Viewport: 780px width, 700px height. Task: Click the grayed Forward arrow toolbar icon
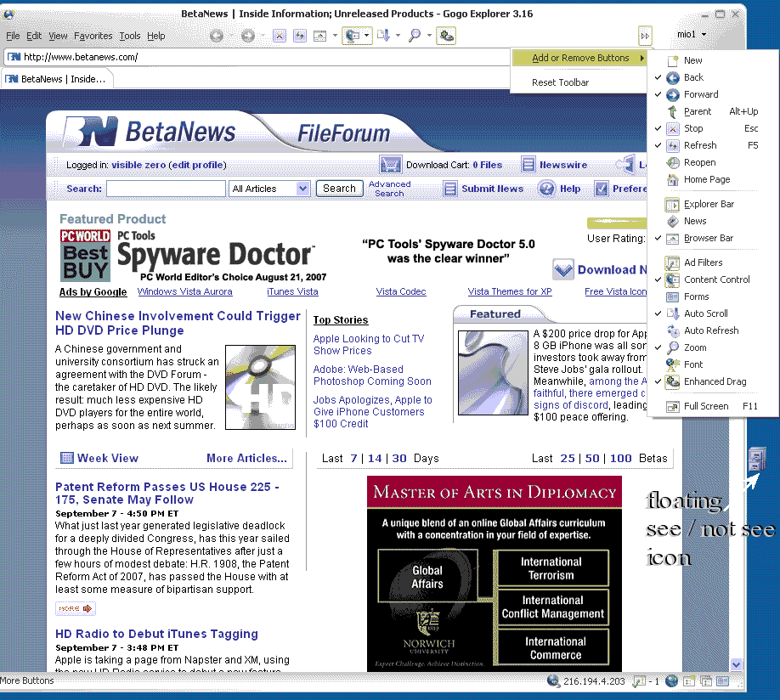pos(248,36)
